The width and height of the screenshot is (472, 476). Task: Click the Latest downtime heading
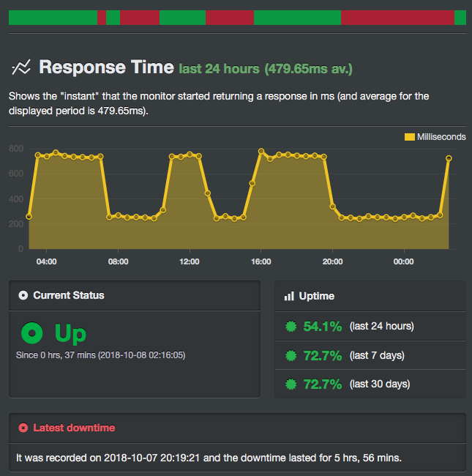[74, 428]
